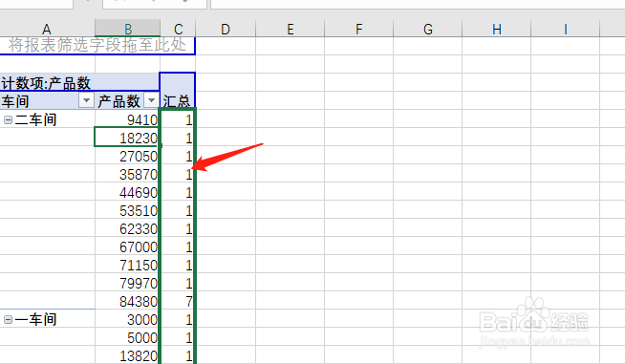Select column H header
The width and height of the screenshot is (625, 364).
[497, 29]
